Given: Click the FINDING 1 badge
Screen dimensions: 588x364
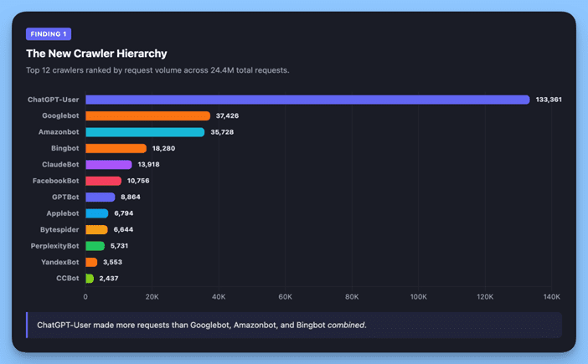Looking at the screenshot, I should [x=49, y=34].
